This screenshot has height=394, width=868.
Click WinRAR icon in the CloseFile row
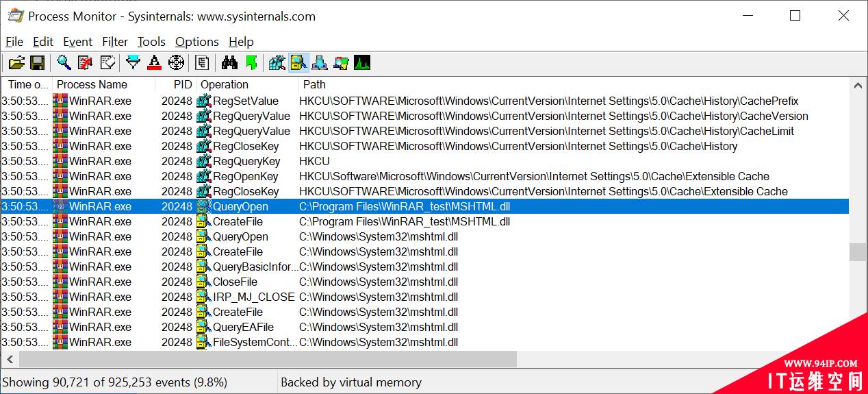60,282
